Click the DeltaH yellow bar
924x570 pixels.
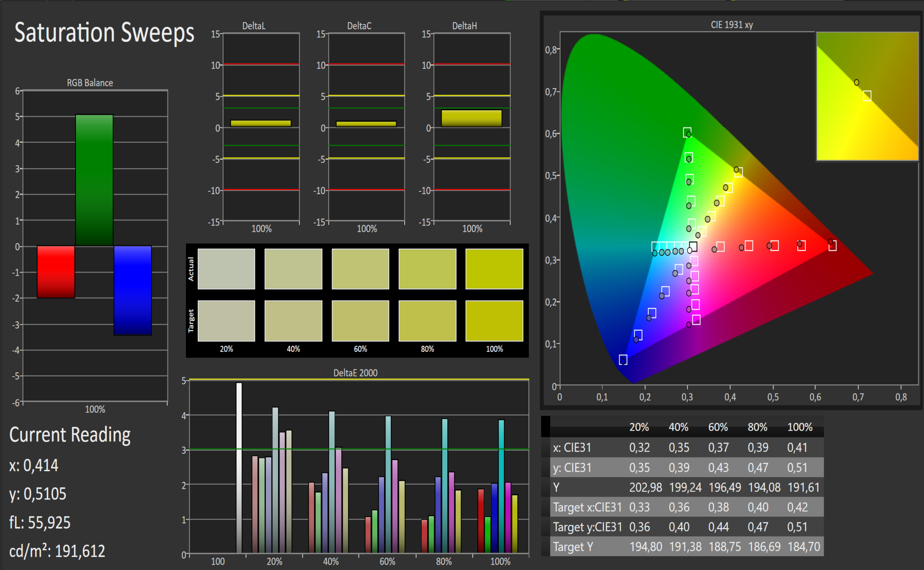click(x=472, y=118)
